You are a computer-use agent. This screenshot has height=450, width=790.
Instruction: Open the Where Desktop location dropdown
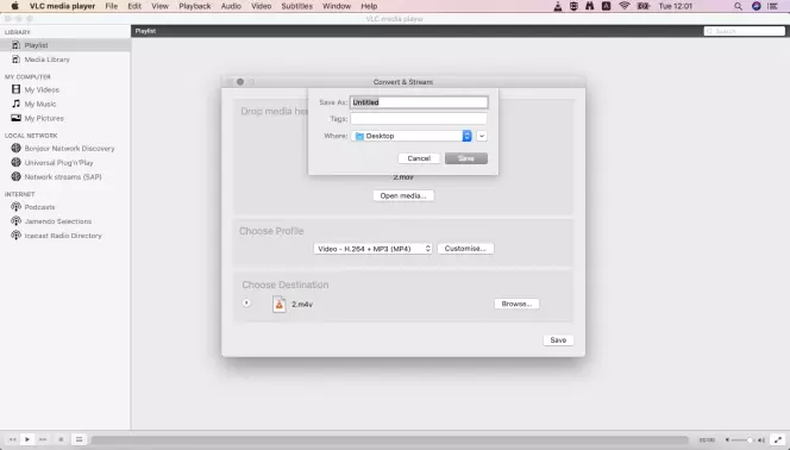pyautogui.click(x=412, y=136)
